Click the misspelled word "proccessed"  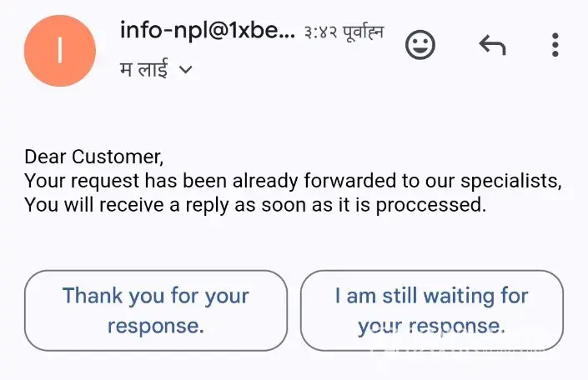(439, 205)
